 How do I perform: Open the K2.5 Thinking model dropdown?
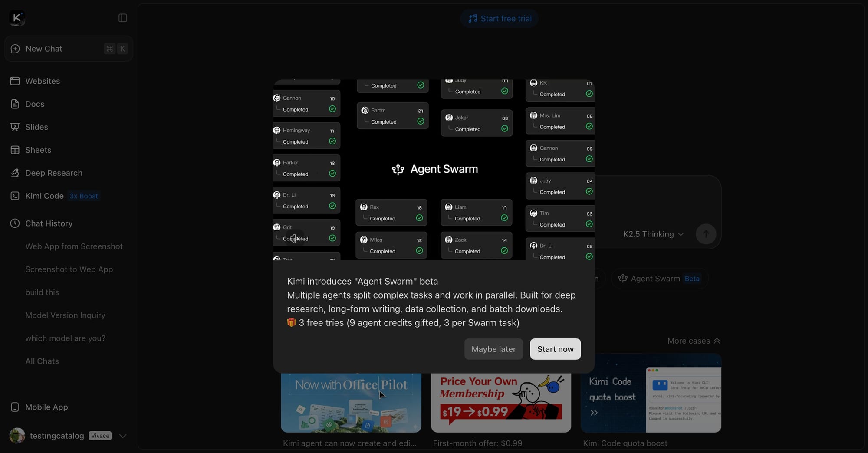click(653, 234)
